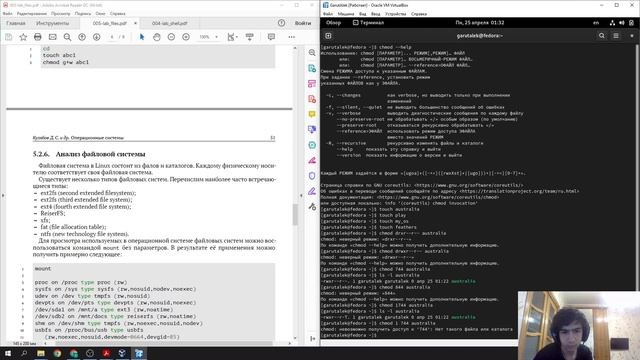The image size is (640, 360).
Task: Open the volume icon in the Fedora top bar
Action: click(x=622, y=23)
